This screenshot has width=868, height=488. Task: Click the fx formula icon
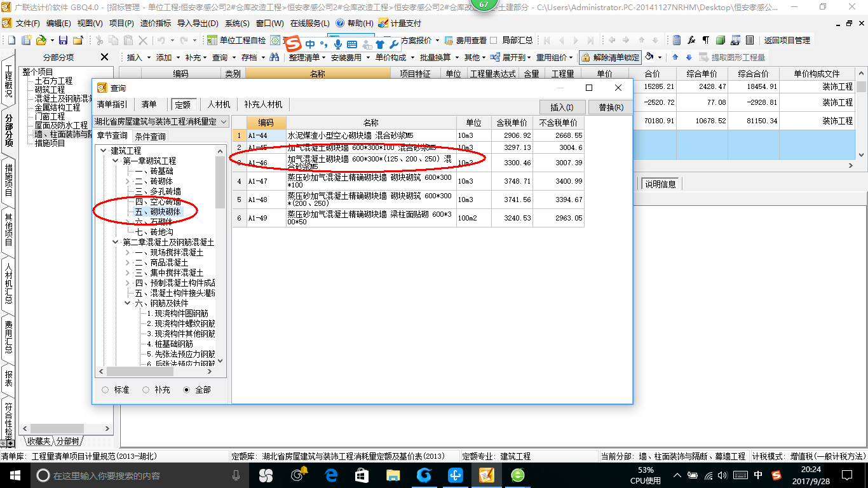pyautogui.click(x=691, y=40)
